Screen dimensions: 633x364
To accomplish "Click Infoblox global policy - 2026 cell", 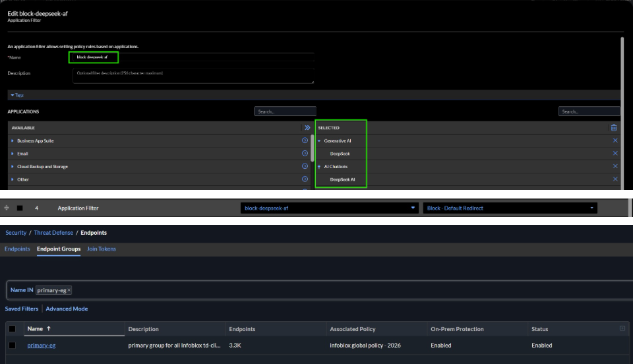I will click(365, 346).
